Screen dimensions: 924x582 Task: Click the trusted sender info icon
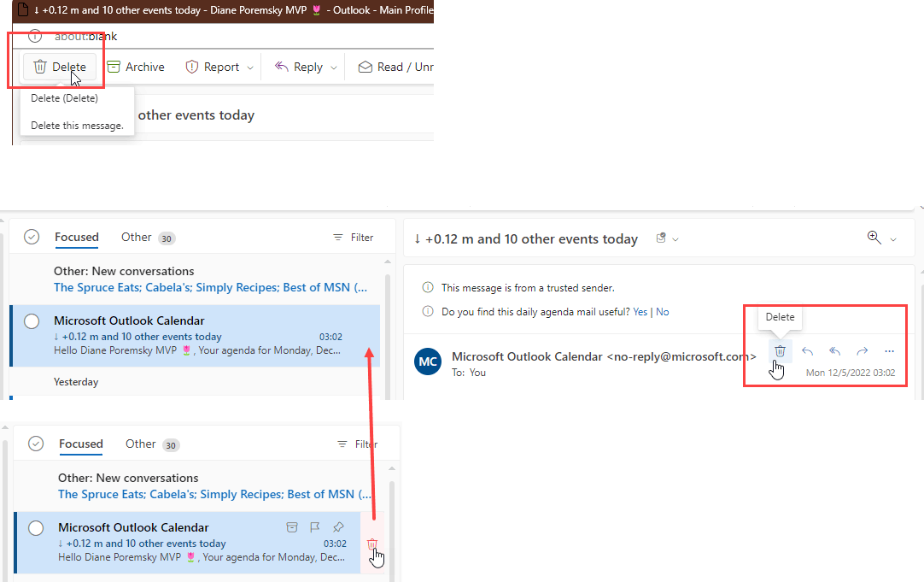tap(428, 288)
